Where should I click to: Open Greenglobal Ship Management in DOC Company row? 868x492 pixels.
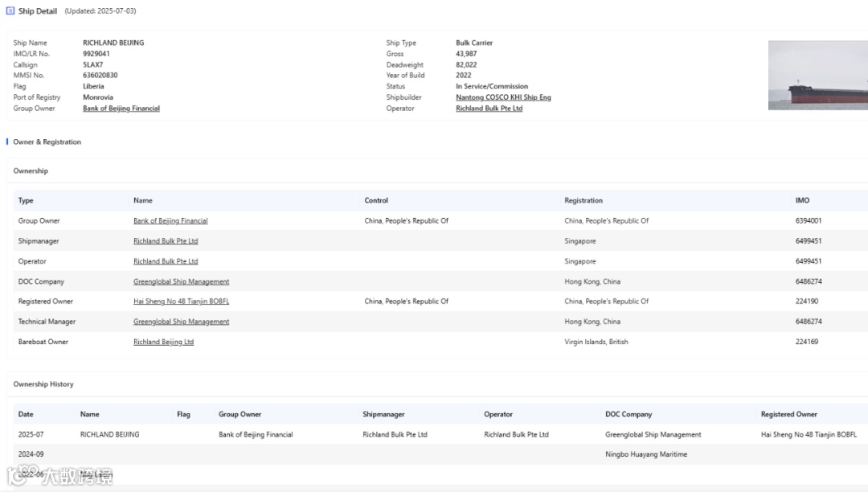point(181,281)
